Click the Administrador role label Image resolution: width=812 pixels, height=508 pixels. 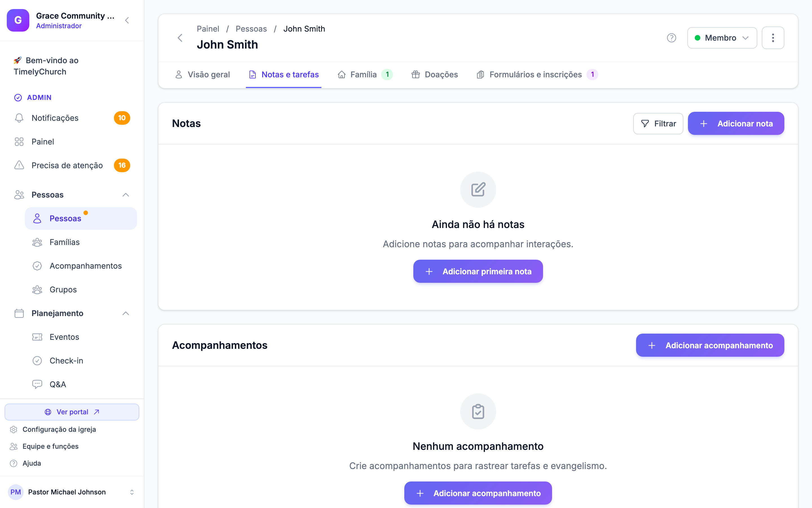59,26
